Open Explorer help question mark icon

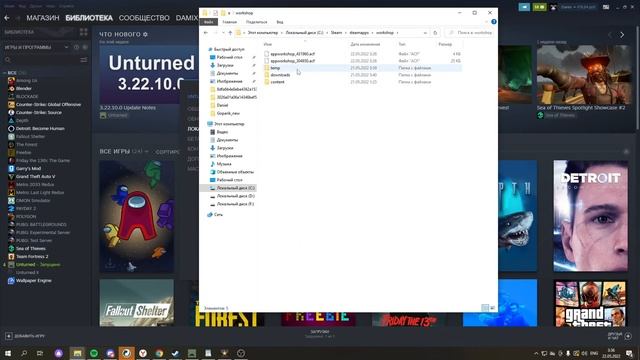(494, 22)
